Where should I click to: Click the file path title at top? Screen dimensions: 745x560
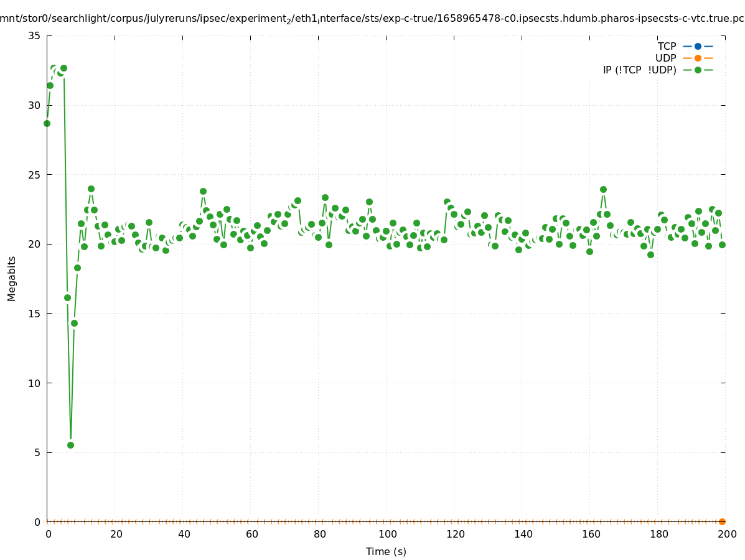click(372, 19)
